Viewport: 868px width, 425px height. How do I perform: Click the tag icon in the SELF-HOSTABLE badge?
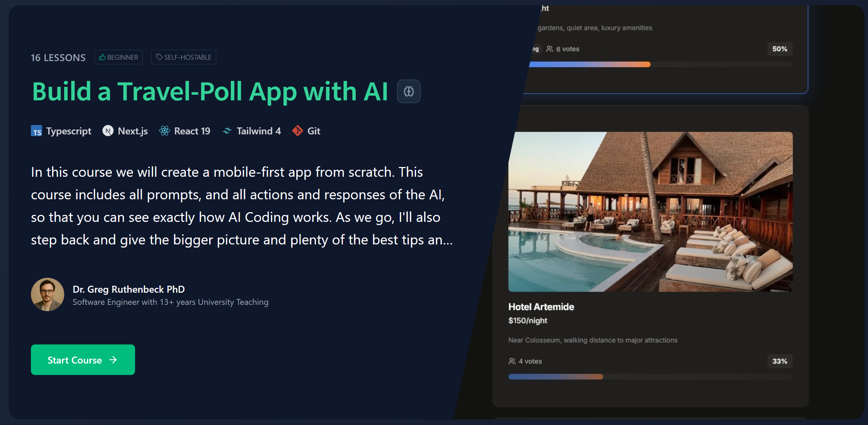[159, 57]
